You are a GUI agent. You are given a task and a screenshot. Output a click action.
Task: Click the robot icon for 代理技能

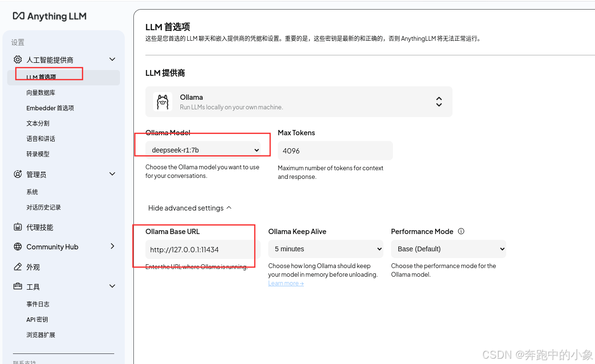click(18, 227)
